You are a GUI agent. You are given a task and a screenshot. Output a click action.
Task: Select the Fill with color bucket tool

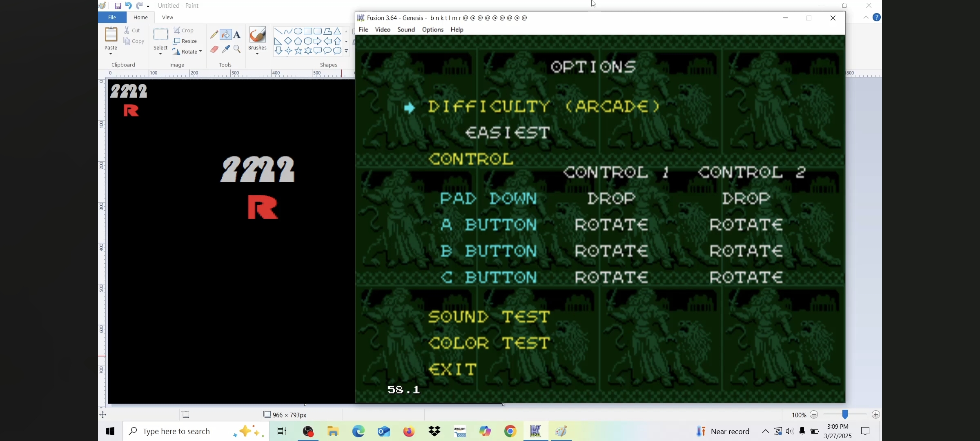tap(226, 35)
